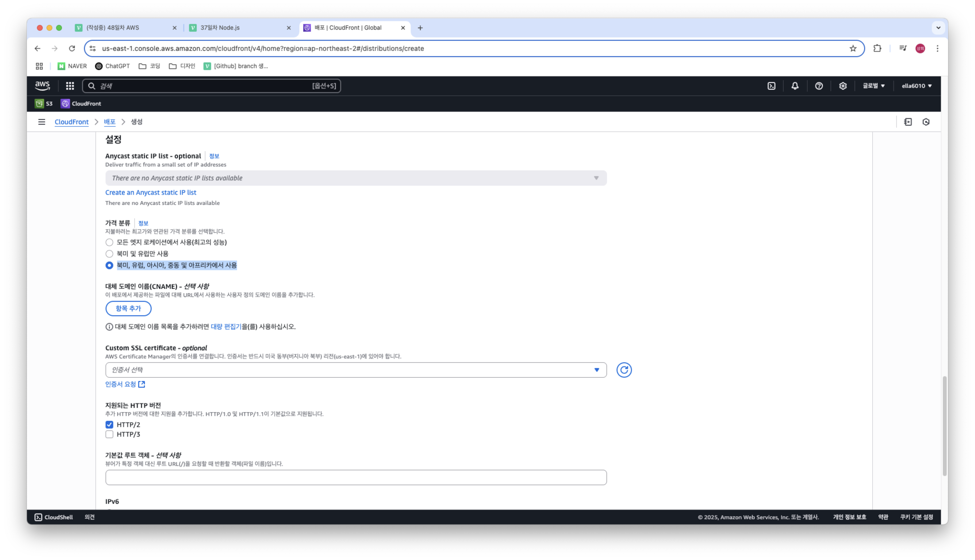Screen dimensions: 975x560
Task: Open 정보 link beside 가격 분류
Action: (x=143, y=223)
